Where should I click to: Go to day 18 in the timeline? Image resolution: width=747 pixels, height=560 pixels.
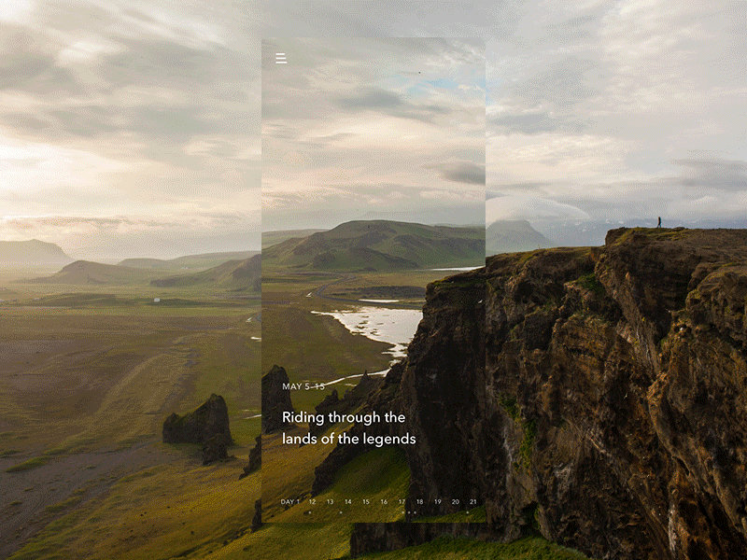(x=419, y=501)
